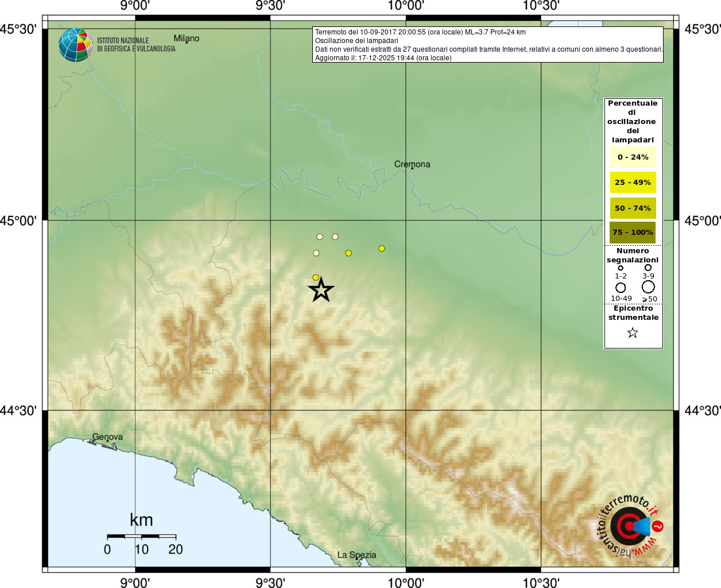Image resolution: width=721 pixels, height=588 pixels.
Task: Click the right 45°00' latitude label
Action: [x=703, y=220]
